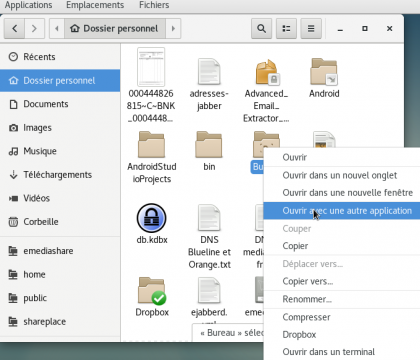This screenshot has height=360, width=420.
Task: Choose Renommer… in the context menu
Action: click(342, 299)
